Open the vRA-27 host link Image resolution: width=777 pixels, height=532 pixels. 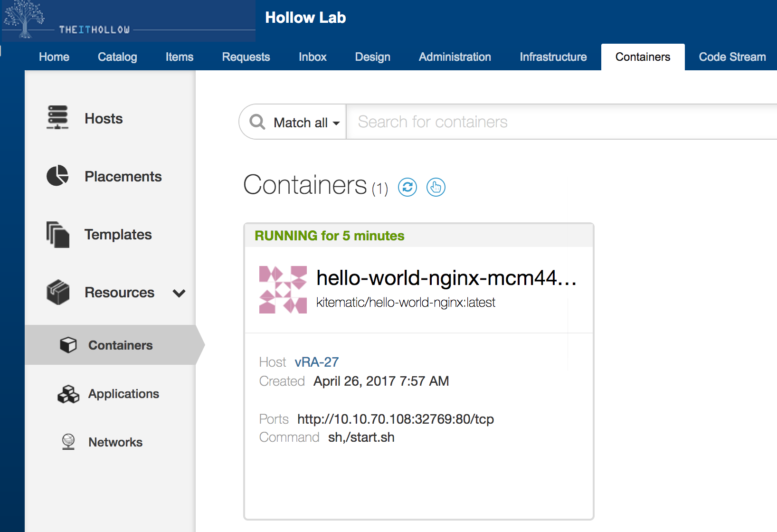point(316,362)
